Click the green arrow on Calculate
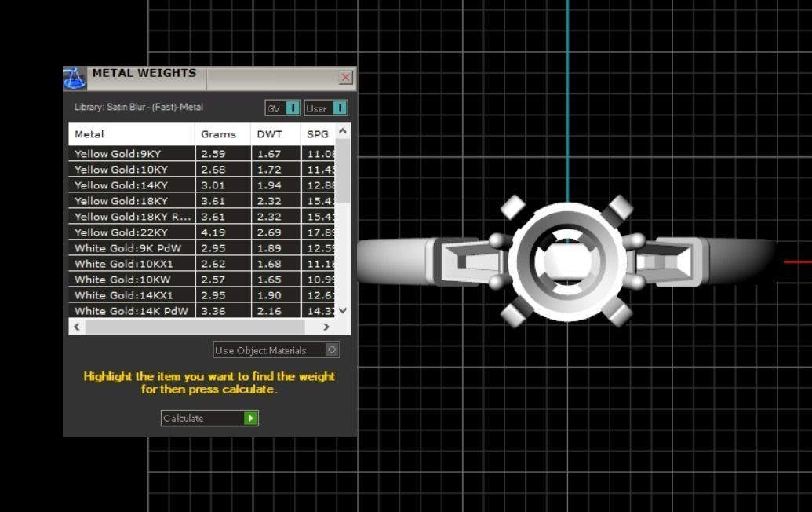This screenshot has width=812, height=512. point(250,418)
